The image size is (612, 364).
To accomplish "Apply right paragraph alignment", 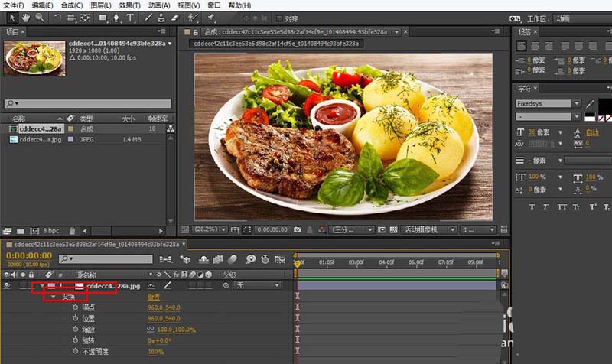I will pyautogui.click(x=549, y=46).
